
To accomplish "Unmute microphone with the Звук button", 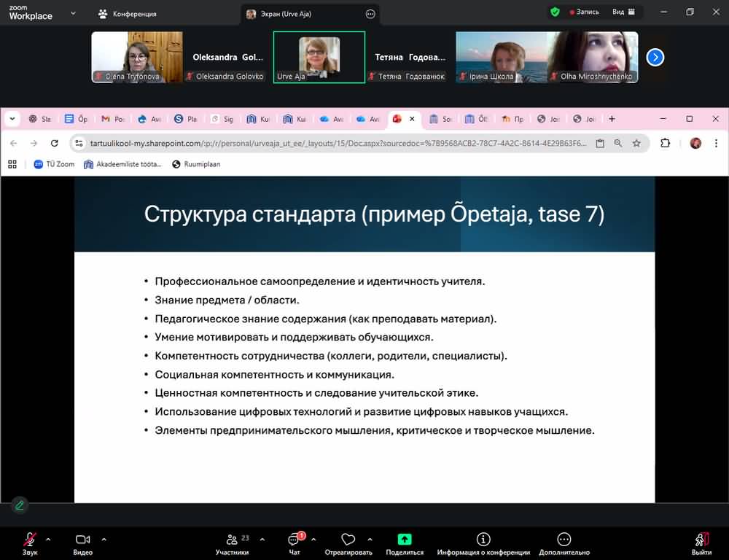I will pyautogui.click(x=30, y=540).
